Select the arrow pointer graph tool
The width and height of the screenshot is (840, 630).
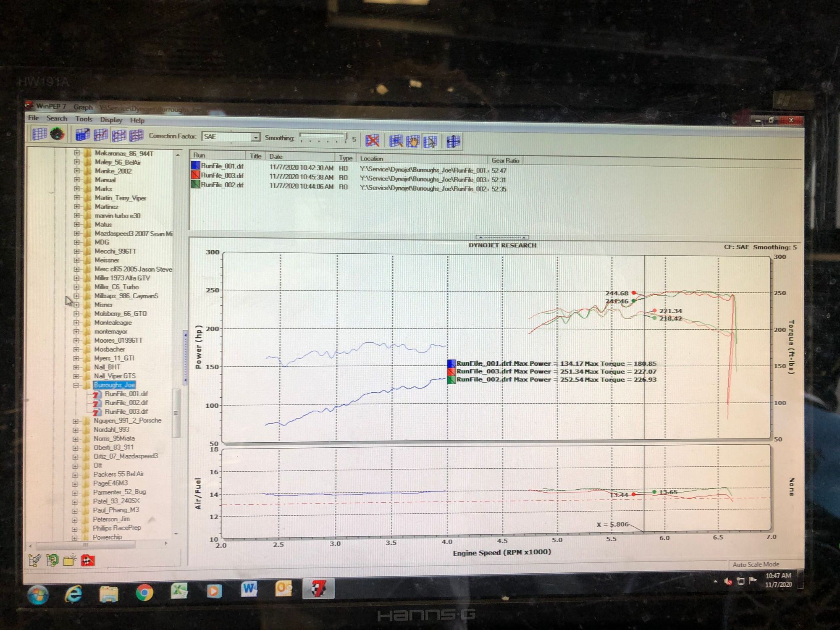430,142
